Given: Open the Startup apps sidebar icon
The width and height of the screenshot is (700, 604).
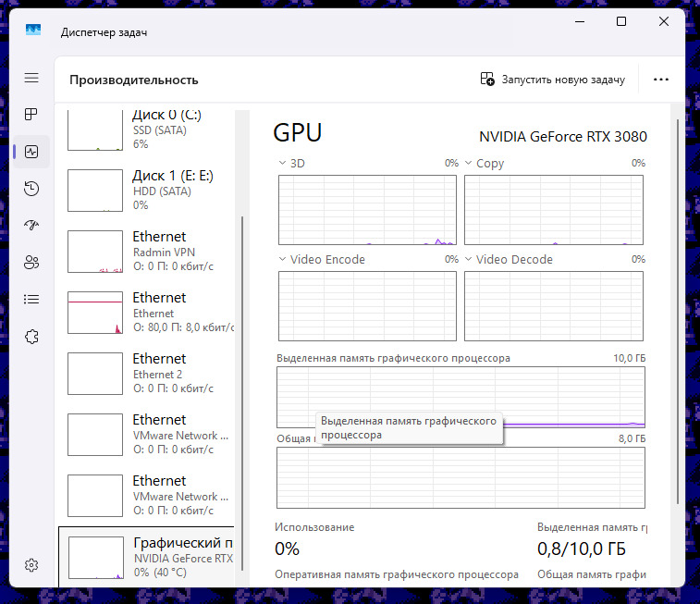Looking at the screenshot, I should click(31, 225).
